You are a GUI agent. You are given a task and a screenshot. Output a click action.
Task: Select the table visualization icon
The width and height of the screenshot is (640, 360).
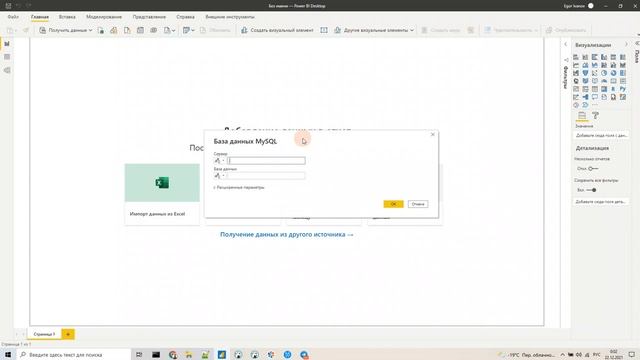point(595,89)
